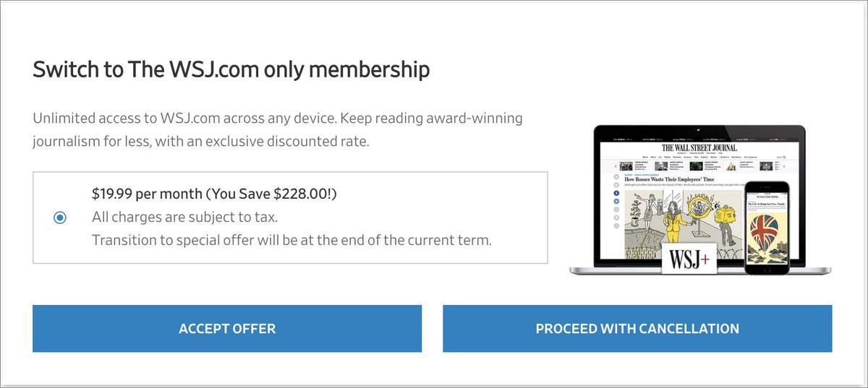Image resolution: width=868 pixels, height=388 pixels.
Task: Click the 'Unlimited access to WSJ.com' description text
Action: click(278, 129)
